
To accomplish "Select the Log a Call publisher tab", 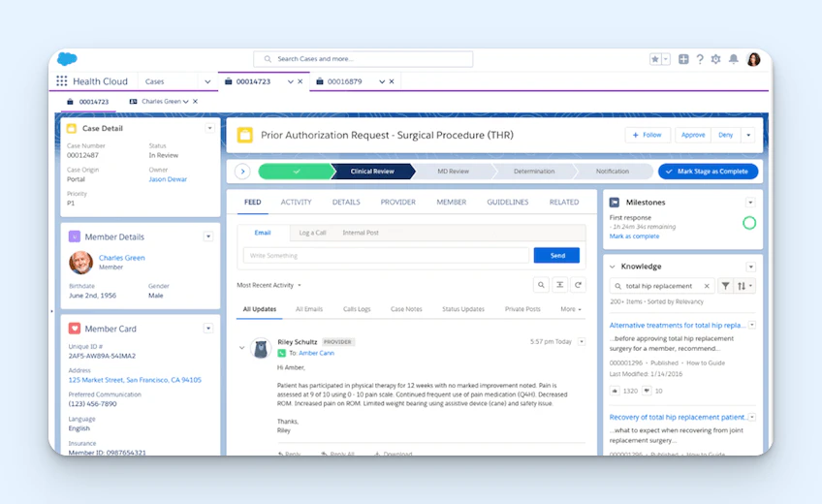I will [312, 233].
